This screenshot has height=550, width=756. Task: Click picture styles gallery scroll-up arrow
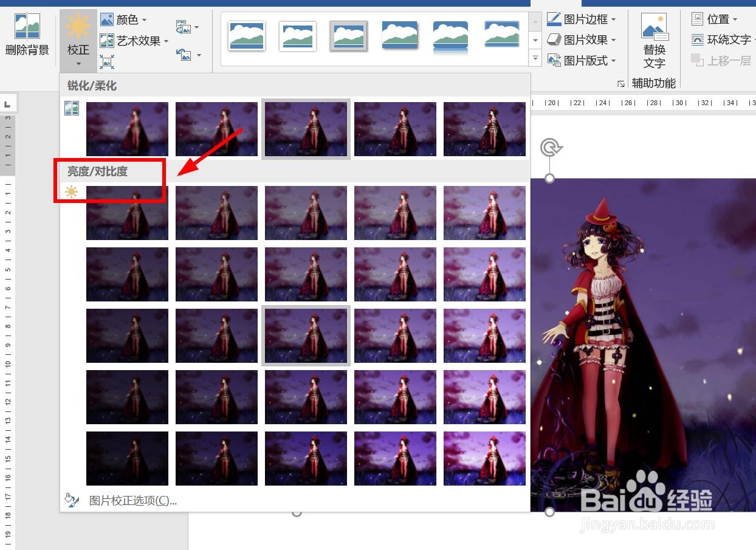pos(535,22)
